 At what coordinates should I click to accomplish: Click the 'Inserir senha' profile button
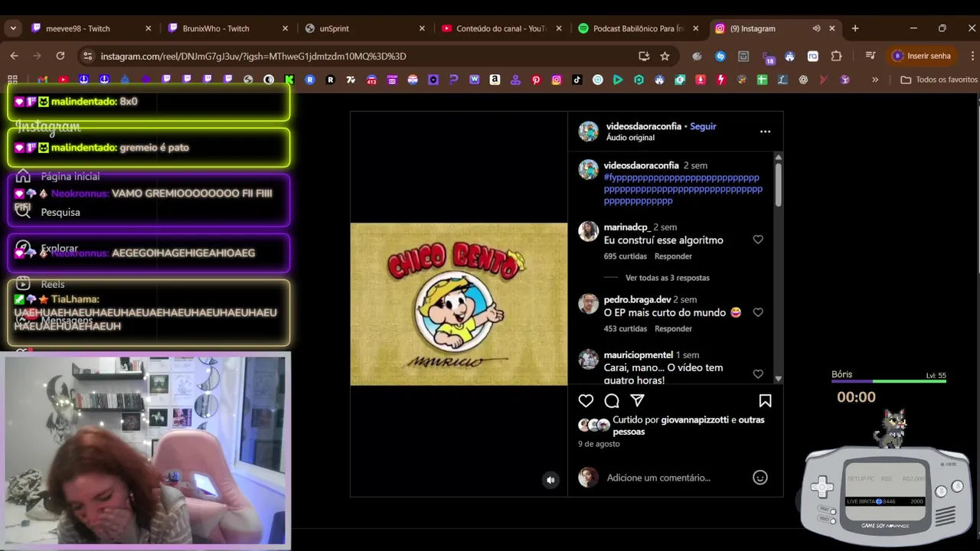coord(921,56)
